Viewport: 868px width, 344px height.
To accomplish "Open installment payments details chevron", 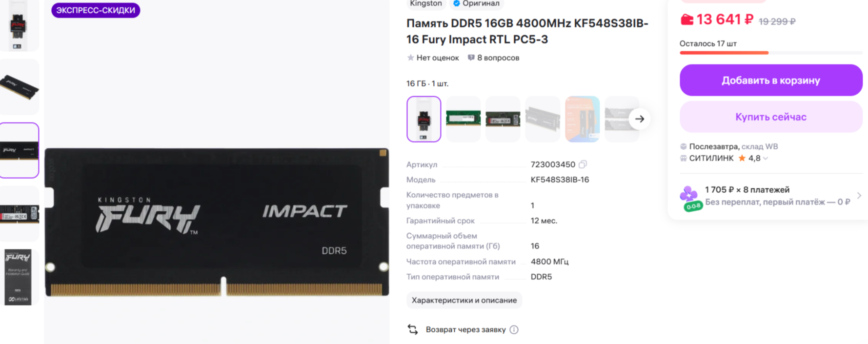I will [x=859, y=196].
